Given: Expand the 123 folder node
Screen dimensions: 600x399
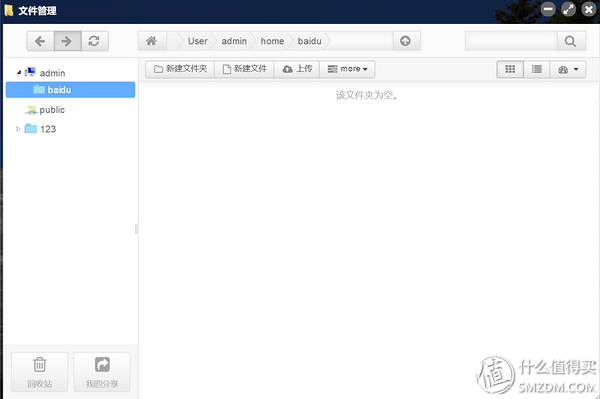Looking at the screenshot, I should (x=18, y=129).
